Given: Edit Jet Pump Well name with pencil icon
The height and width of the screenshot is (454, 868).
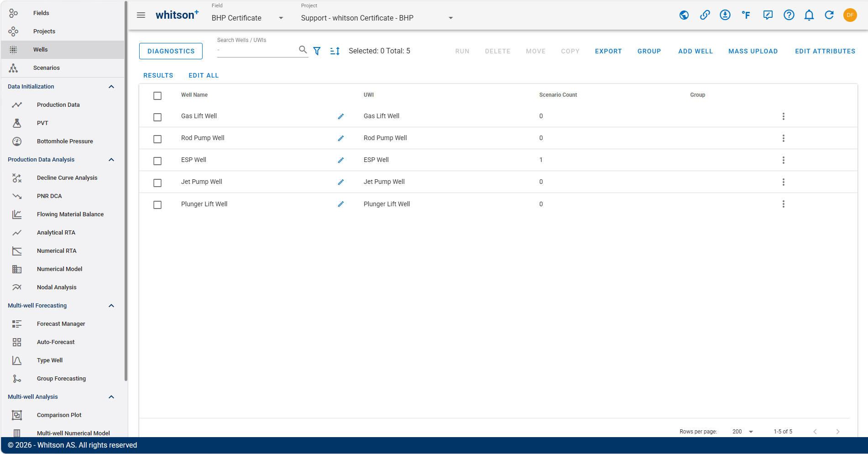Looking at the screenshot, I should click(340, 182).
